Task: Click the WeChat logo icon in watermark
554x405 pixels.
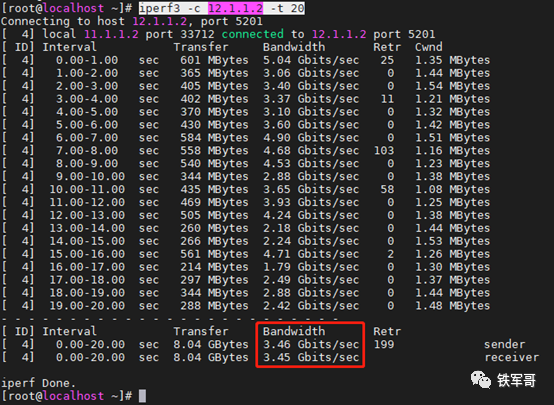Action: (481, 380)
